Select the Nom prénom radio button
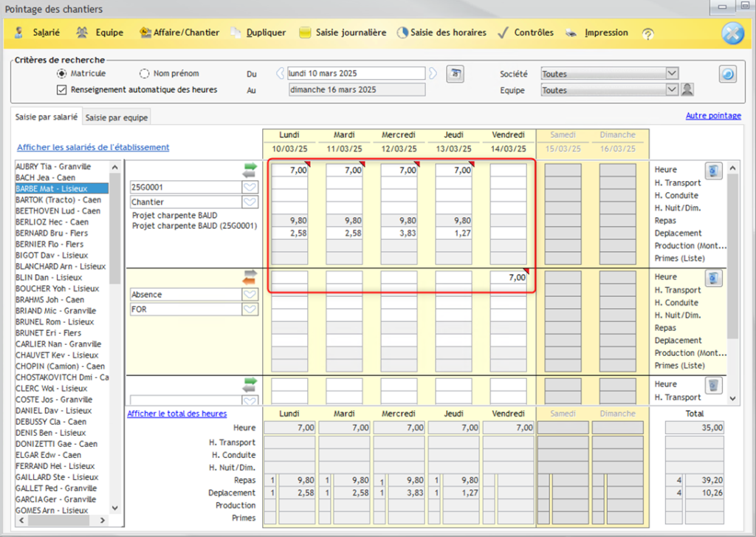The width and height of the screenshot is (756, 537). point(144,74)
